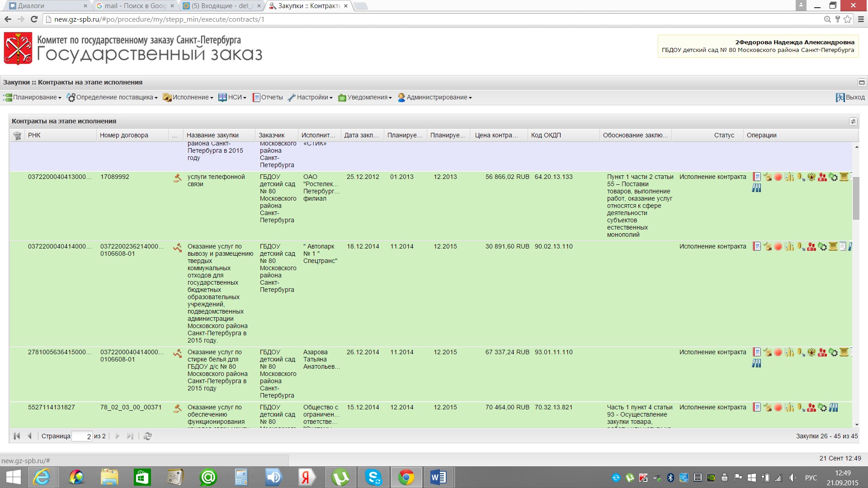This screenshot has width=868, height=488.
Task: Click the filter icon in grid header
Action: (x=17, y=136)
